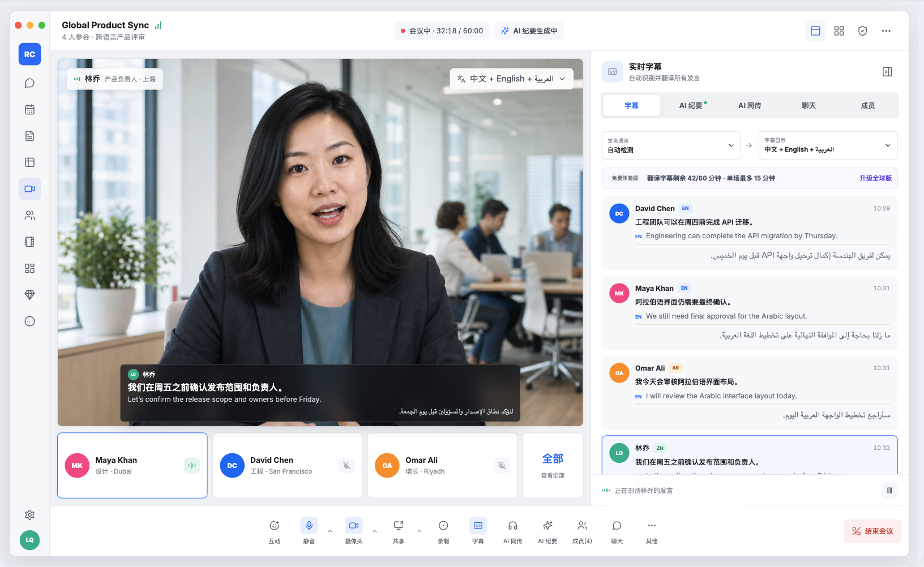The width and height of the screenshot is (924, 567).
Task: Open the documents icon in left sidebar
Action: click(29, 136)
